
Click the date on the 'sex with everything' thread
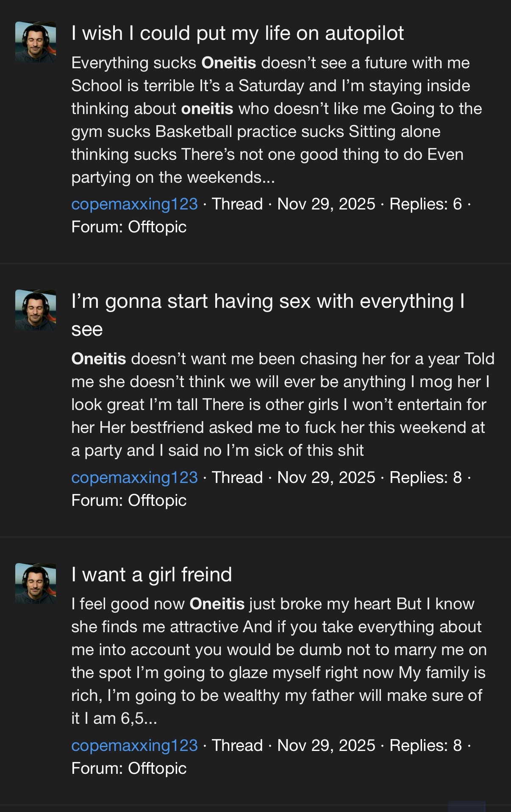point(326,477)
